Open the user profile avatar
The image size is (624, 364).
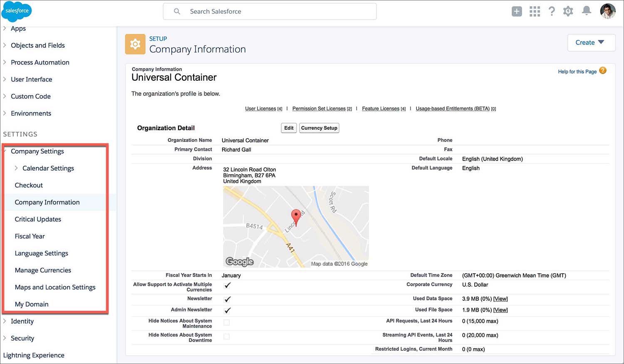point(607,11)
